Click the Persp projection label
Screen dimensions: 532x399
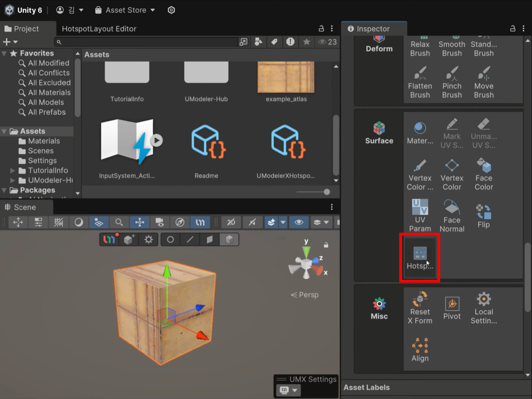click(x=305, y=295)
